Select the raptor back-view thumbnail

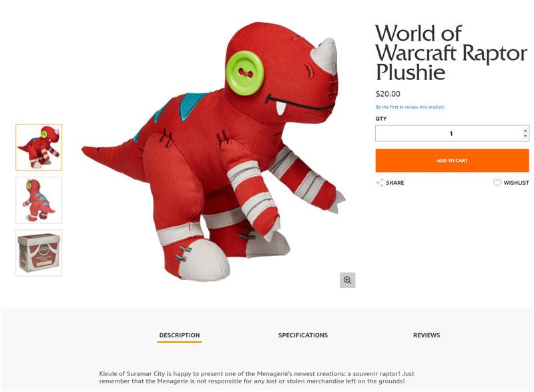(39, 200)
